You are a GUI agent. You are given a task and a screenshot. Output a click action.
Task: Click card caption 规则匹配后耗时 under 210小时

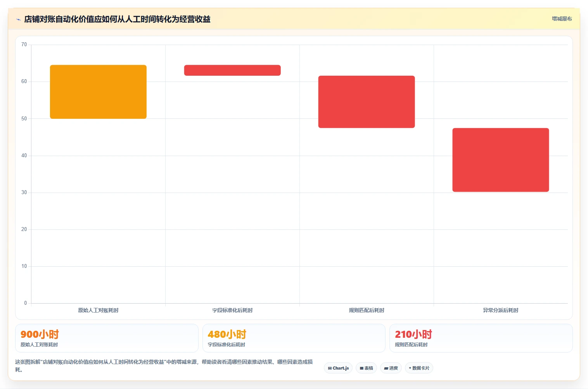411,345
